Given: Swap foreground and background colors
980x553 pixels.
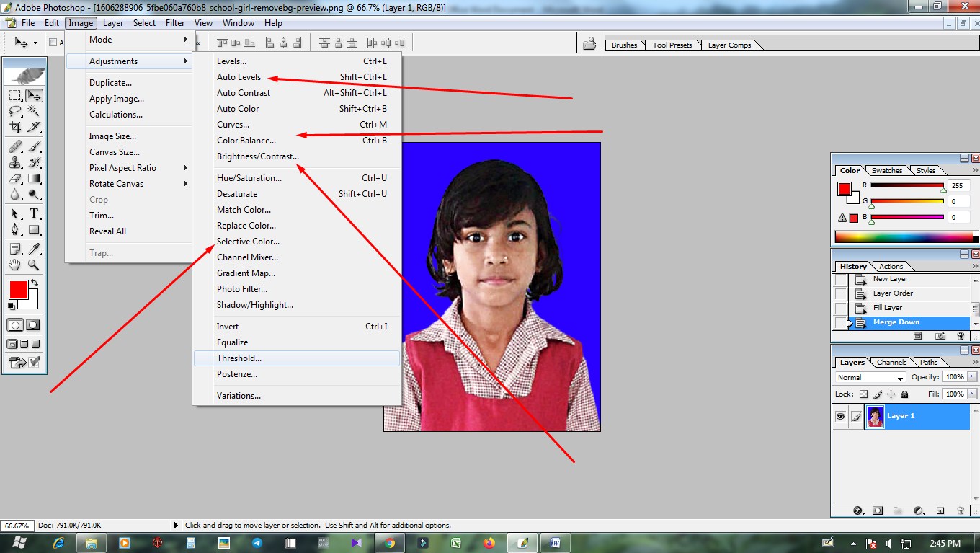Looking at the screenshot, I should (34, 283).
